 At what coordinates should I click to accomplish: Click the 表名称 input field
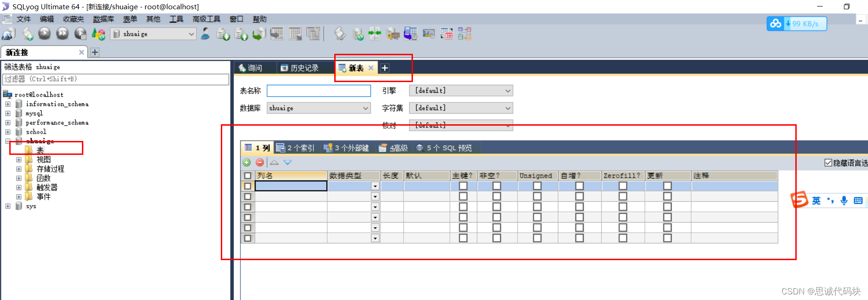[319, 91]
